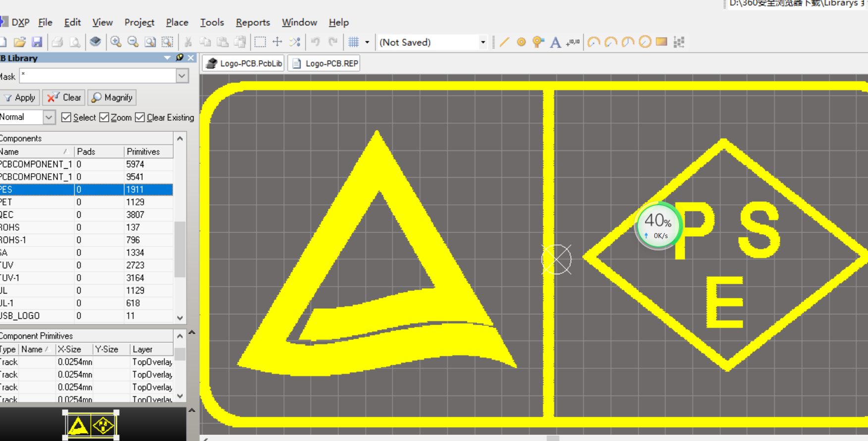The width and height of the screenshot is (868, 441).
Task: Click the Paste Special icon
Action: tap(240, 42)
